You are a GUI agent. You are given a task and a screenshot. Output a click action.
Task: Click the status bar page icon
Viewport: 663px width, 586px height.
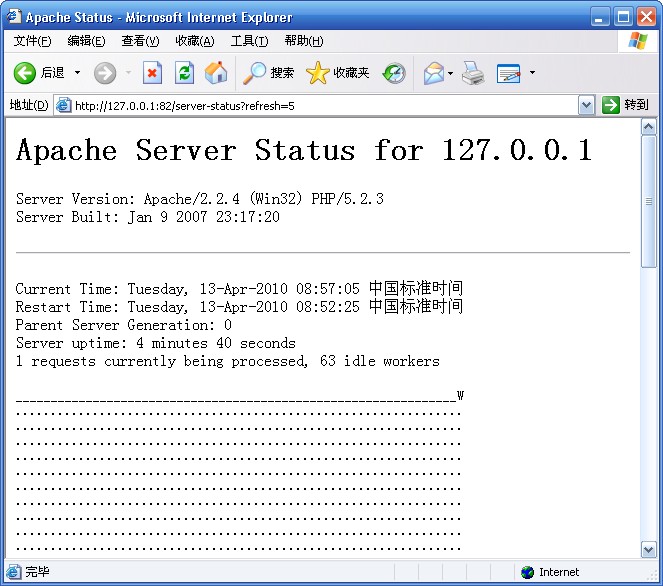[13, 572]
